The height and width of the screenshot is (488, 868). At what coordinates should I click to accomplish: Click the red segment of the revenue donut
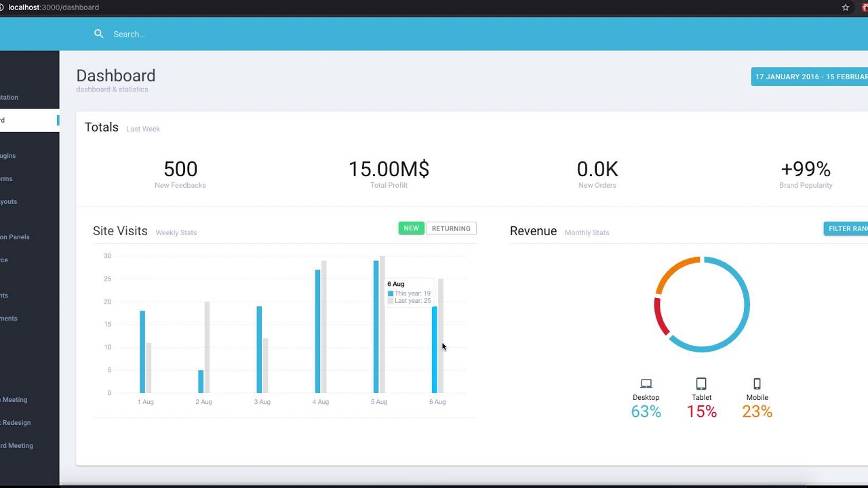(x=659, y=317)
